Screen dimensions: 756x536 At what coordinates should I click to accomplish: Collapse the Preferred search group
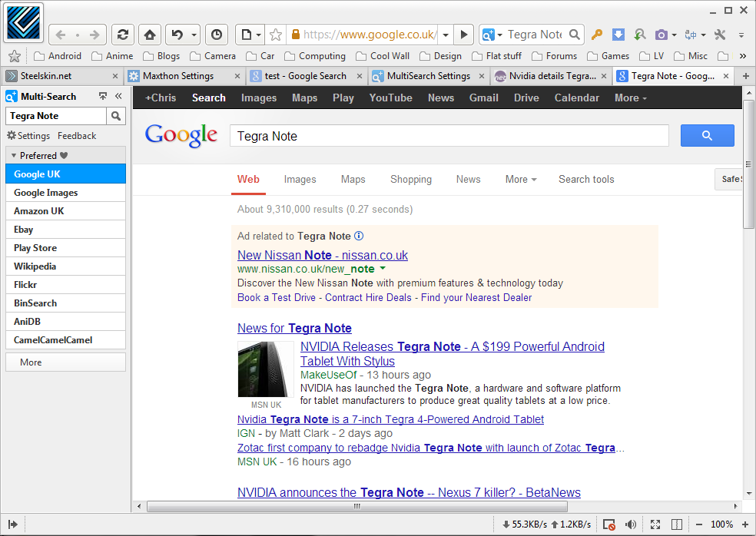(x=14, y=155)
